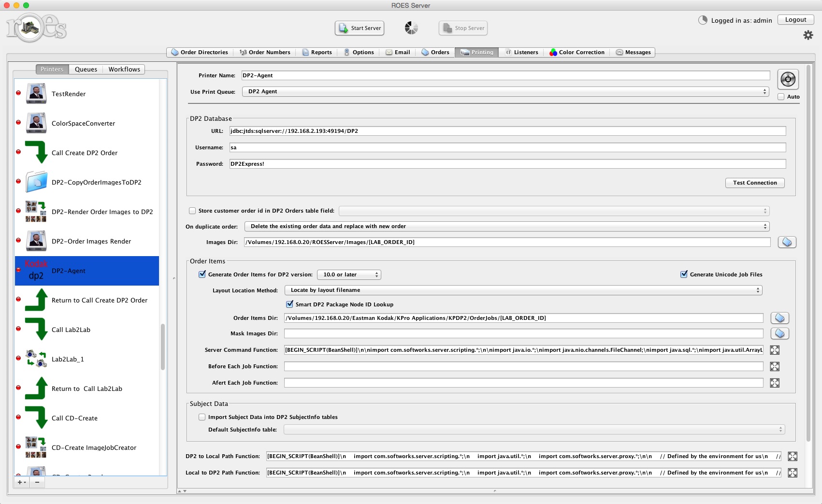822x504 pixels.
Task: Click the pie status icon beside Start Server
Action: [x=411, y=28]
